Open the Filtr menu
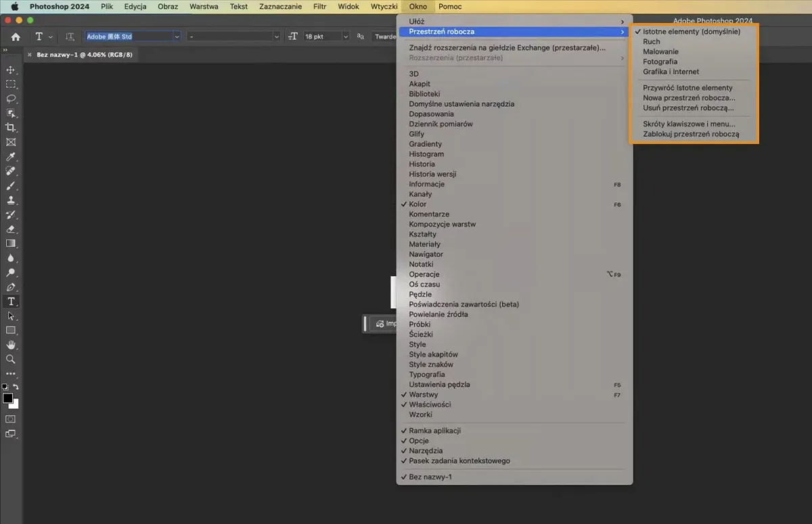 [x=319, y=6]
